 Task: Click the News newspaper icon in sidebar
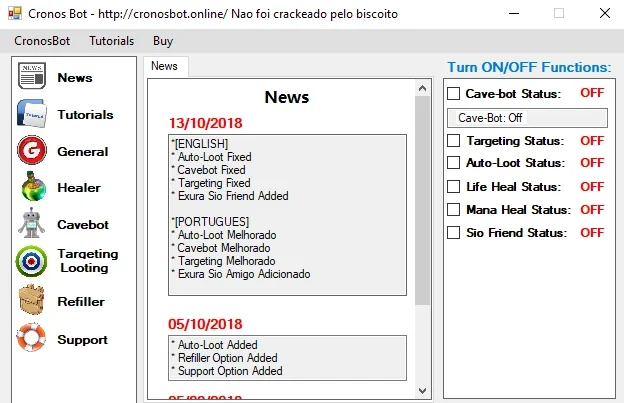click(31, 76)
